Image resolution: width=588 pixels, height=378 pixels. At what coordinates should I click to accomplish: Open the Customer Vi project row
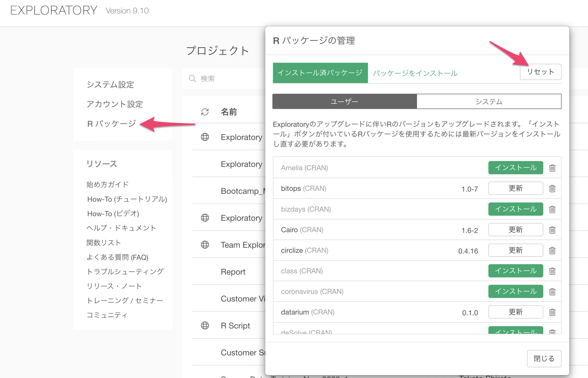tap(243, 299)
